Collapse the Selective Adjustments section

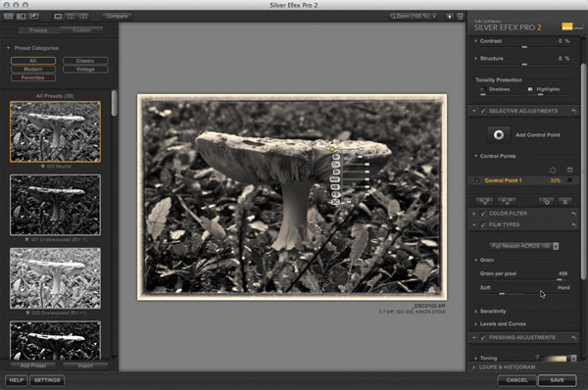pyautogui.click(x=474, y=111)
